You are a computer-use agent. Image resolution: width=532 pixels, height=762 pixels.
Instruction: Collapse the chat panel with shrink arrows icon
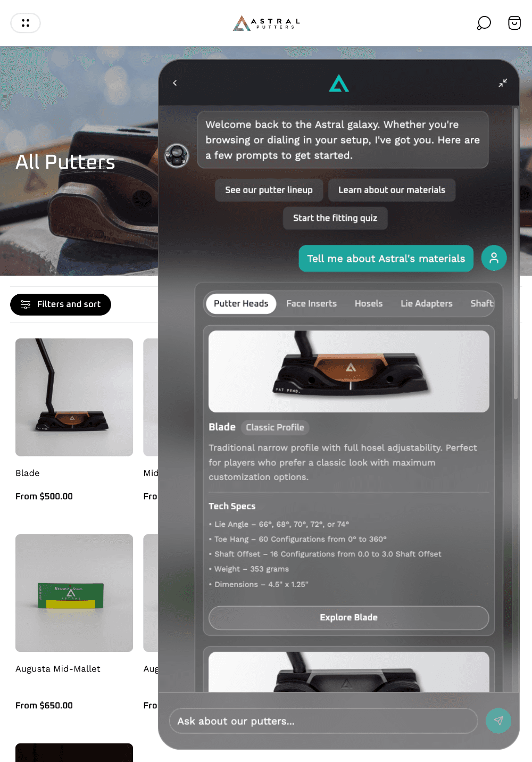pyautogui.click(x=503, y=83)
